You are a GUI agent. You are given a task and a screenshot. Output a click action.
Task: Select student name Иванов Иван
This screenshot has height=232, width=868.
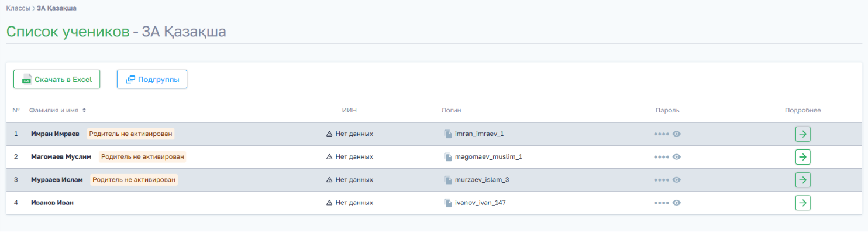pyautogui.click(x=52, y=203)
